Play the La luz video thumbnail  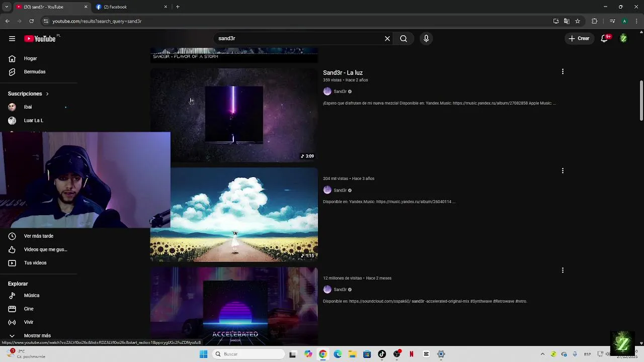click(234, 115)
